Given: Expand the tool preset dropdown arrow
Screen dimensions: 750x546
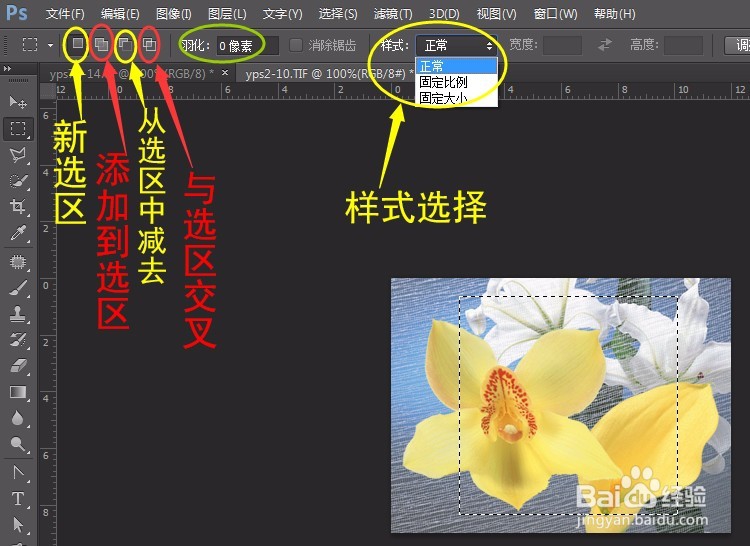Looking at the screenshot, I should tap(50, 45).
